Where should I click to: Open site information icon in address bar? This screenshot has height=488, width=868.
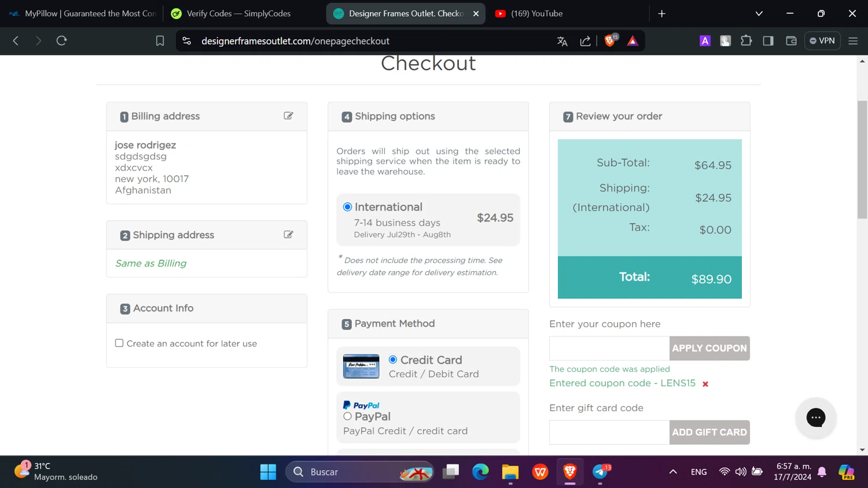click(x=186, y=41)
